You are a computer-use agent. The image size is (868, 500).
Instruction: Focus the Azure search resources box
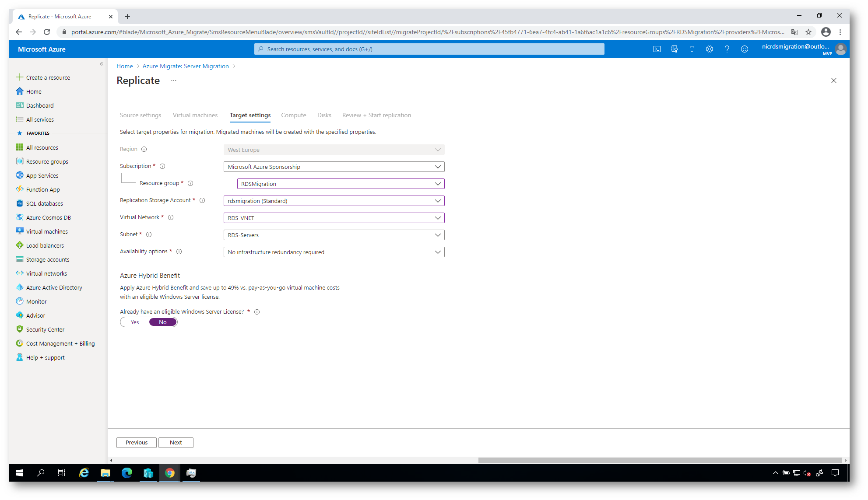coord(429,49)
